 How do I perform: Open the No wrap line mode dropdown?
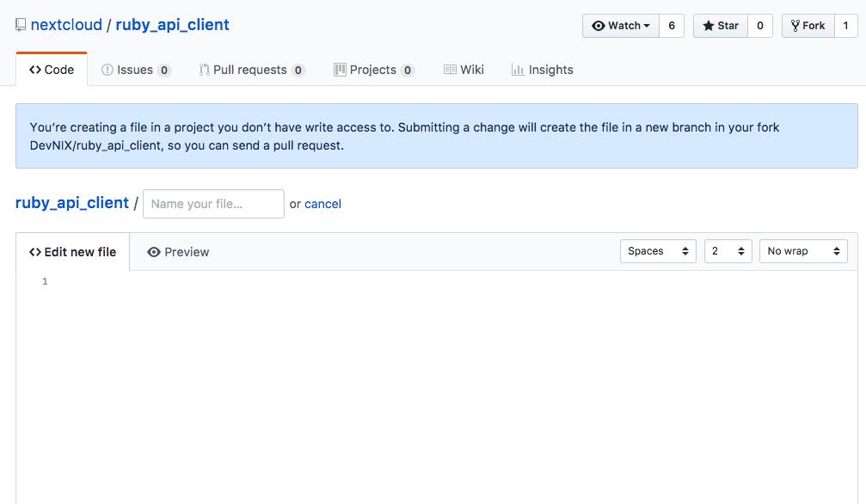(x=803, y=251)
